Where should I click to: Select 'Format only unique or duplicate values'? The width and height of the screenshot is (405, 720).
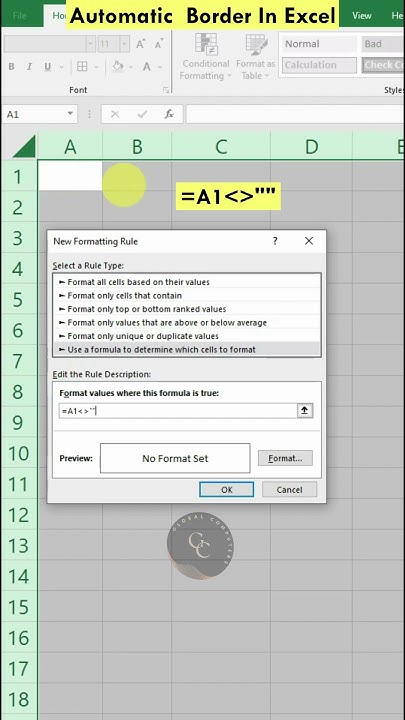tap(187, 336)
